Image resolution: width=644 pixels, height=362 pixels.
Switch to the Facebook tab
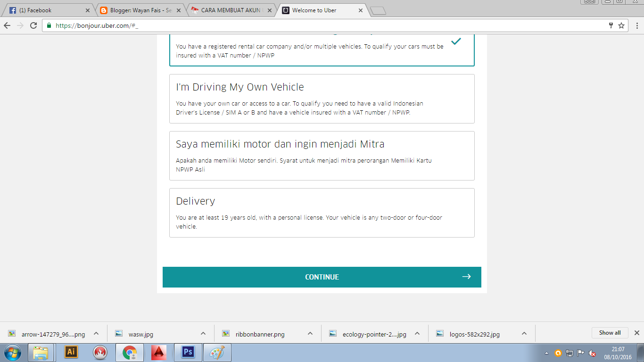[47, 10]
